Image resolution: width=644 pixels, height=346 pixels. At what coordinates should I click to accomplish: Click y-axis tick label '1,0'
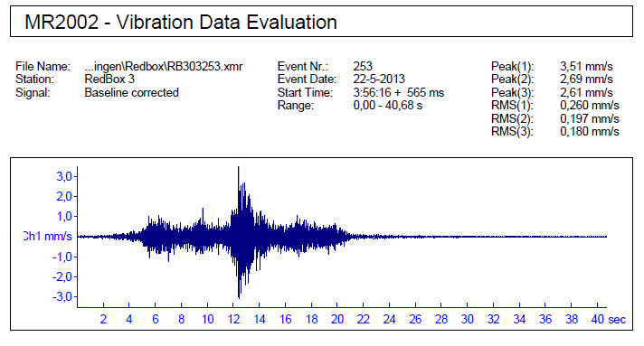pos(64,216)
